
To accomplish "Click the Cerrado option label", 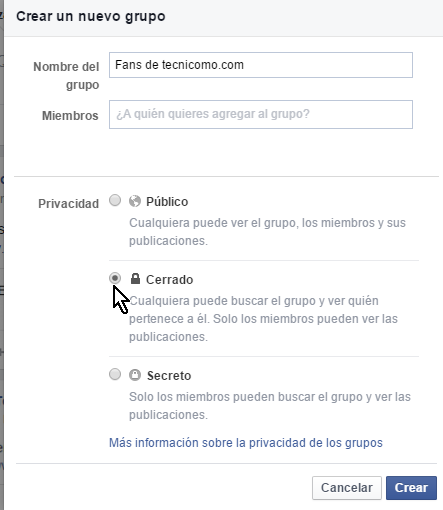I will [169, 279].
